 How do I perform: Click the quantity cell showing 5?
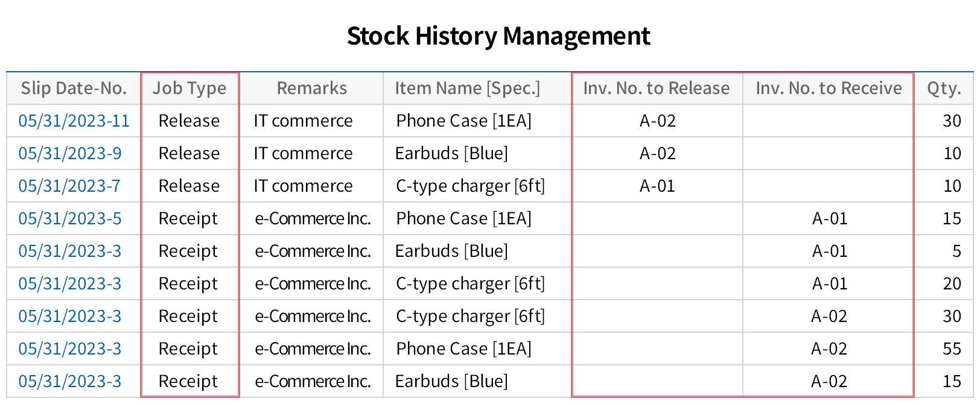point(956,251)
